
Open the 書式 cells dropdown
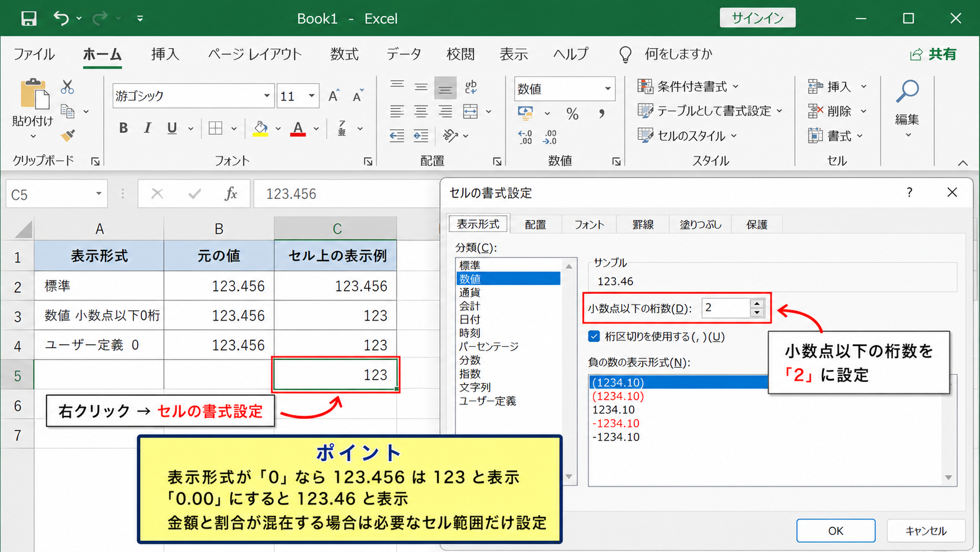point(860,136)
